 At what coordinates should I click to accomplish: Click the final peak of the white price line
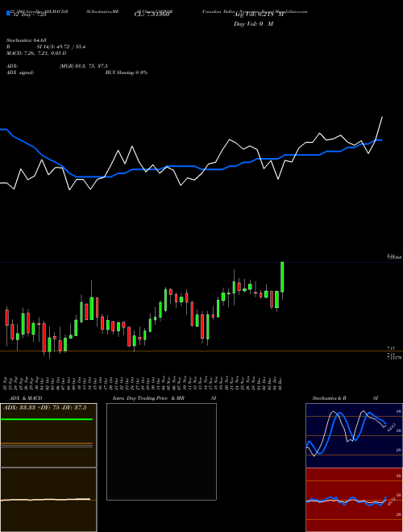click(382, 118)
